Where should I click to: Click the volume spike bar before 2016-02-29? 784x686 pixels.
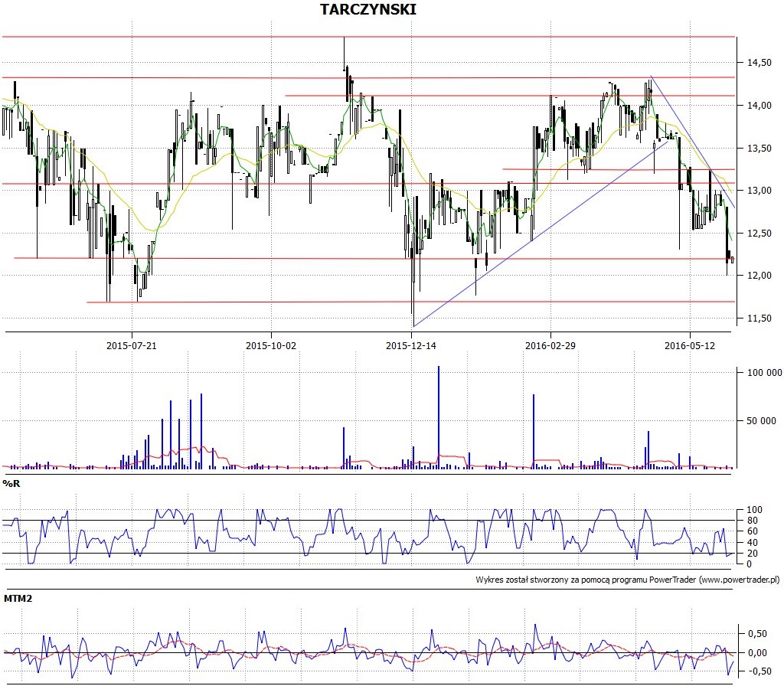tap(534, 432)
